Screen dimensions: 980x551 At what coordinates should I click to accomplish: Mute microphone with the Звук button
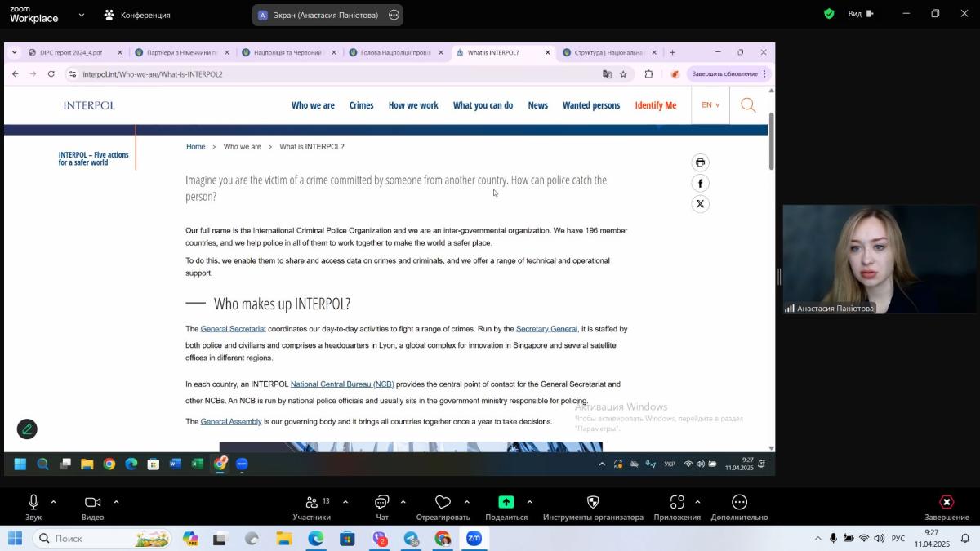click(x=33, y=507)
